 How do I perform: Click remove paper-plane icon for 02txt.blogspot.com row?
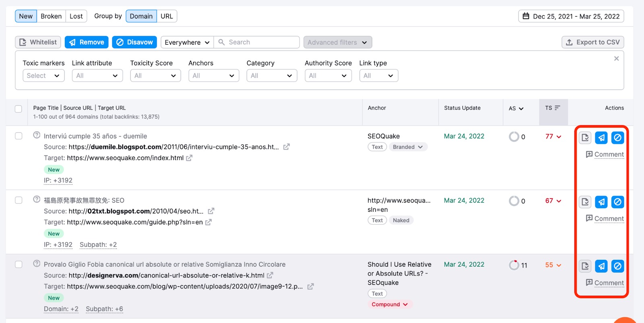click(601, 202)
